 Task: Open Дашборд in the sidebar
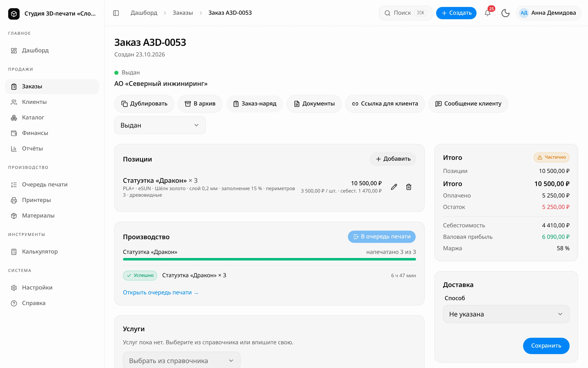pyautogui.click(x=52, y=50)
